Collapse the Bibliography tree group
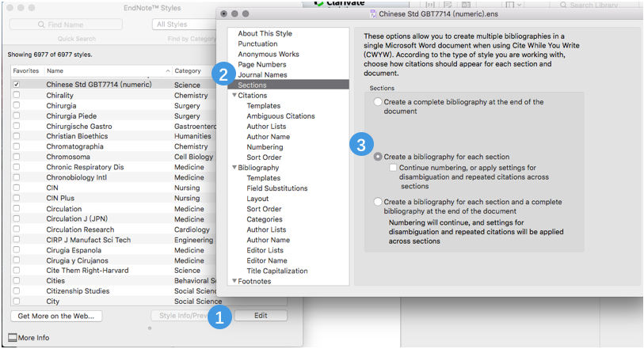644x349 pixels. coord(233,168)
